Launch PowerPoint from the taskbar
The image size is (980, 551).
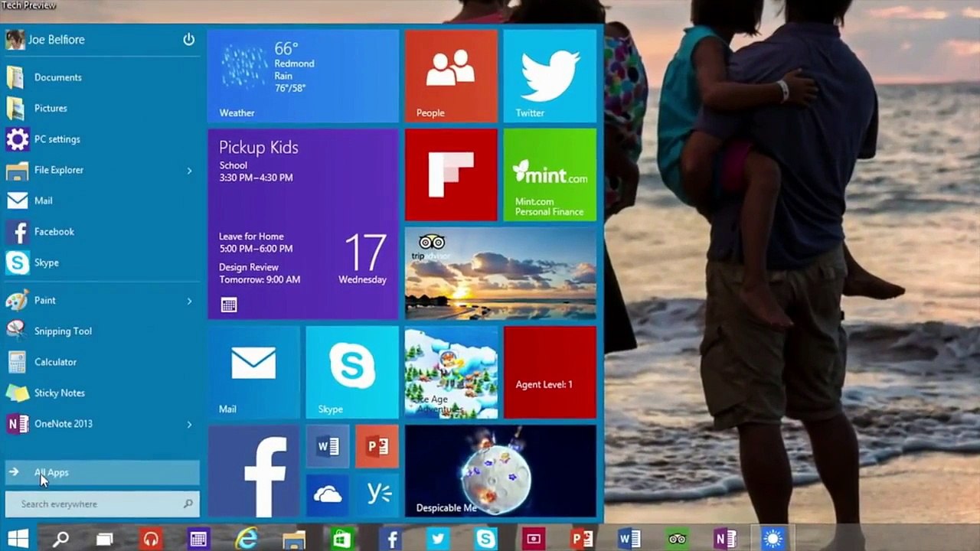tap(583, 539)
